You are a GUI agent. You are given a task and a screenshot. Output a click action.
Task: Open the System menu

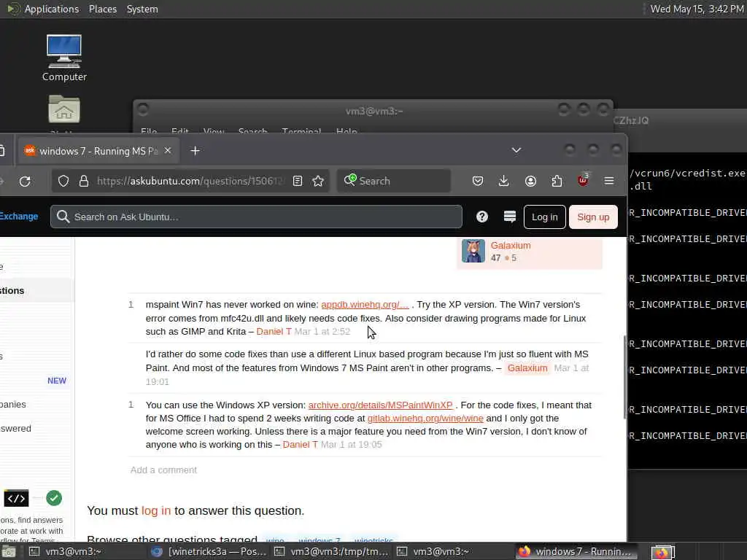(x=142, y=9)
